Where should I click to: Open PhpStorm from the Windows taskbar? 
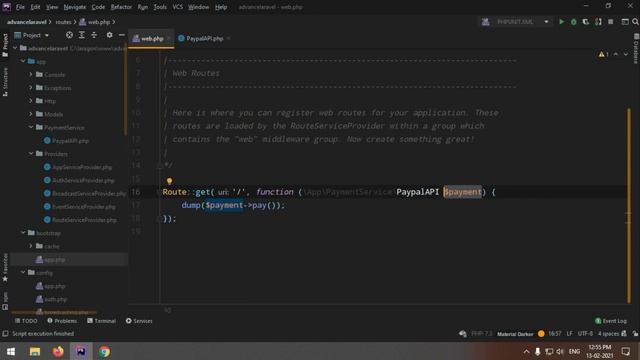click(x=81, y=351)
